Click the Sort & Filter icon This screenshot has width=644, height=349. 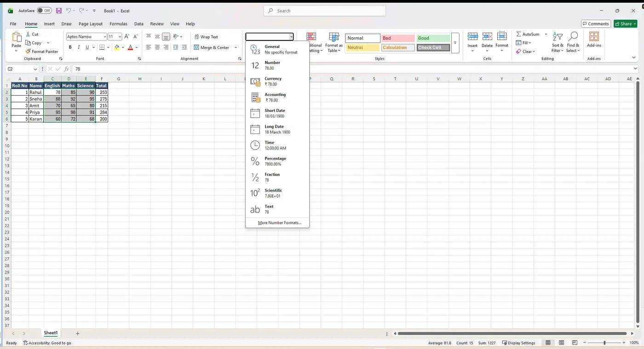pyautogui.click(x=558, y=36)
